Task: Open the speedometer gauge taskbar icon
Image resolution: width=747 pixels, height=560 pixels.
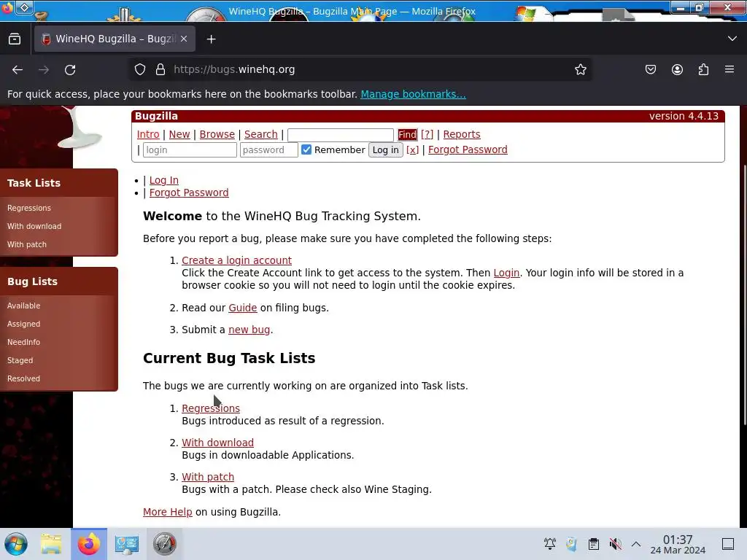Action: 165,544
